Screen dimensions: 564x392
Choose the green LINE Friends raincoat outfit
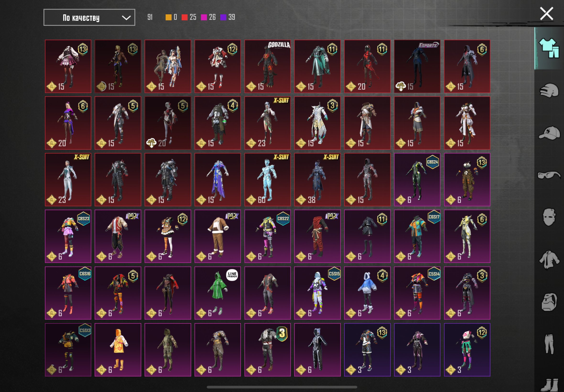[217, 293]
